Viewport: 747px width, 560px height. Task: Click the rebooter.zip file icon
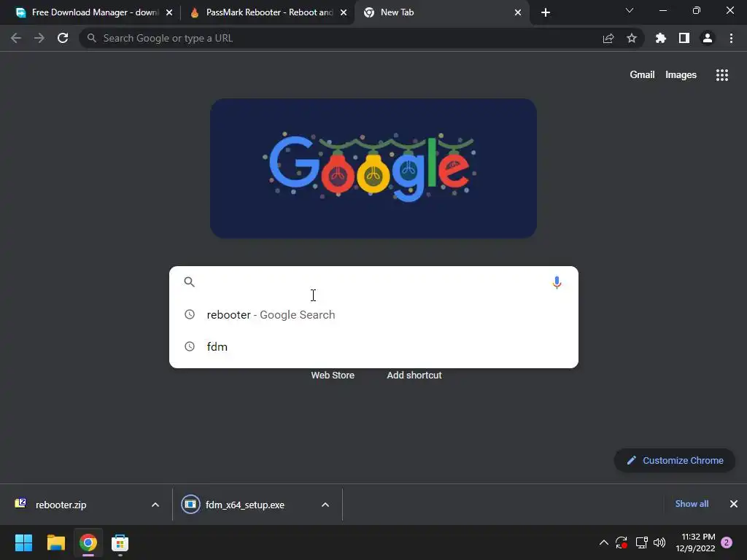[x=20, y=503]
